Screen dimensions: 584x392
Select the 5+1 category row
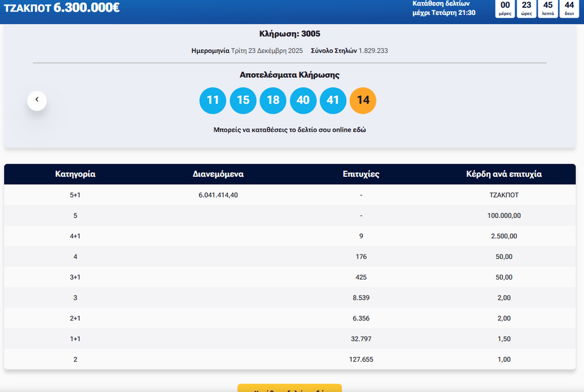[75, 195]
